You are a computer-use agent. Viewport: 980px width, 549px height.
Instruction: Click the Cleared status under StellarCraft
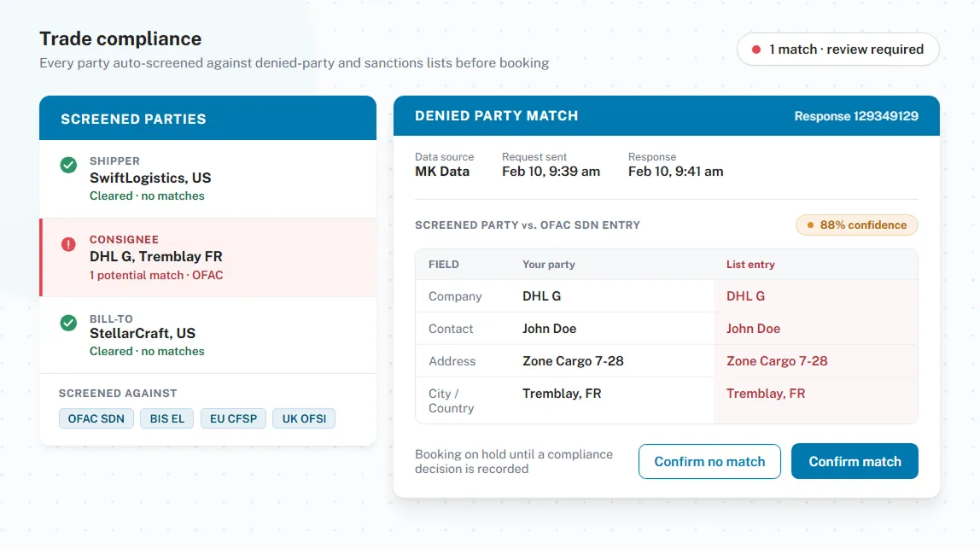pyautogui.click(x=147, y=352)
